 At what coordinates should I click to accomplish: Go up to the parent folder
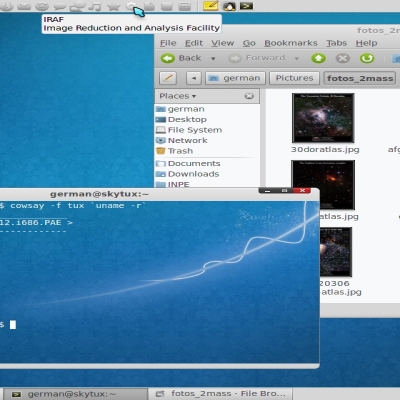318,58
